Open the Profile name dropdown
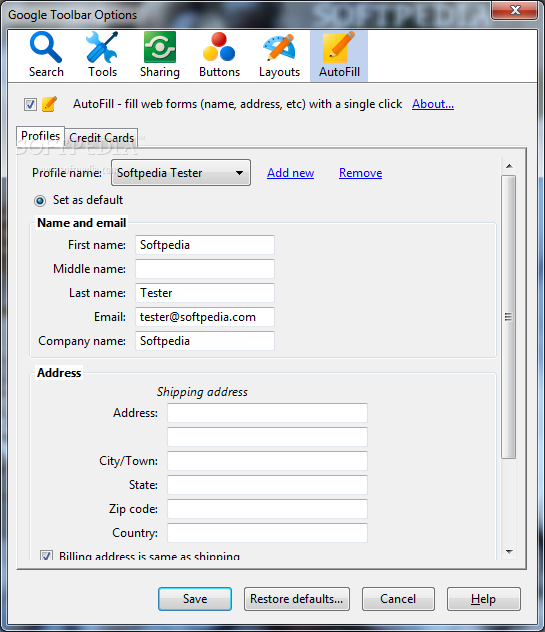Viewport: 545px width, 632px height. 181,173
